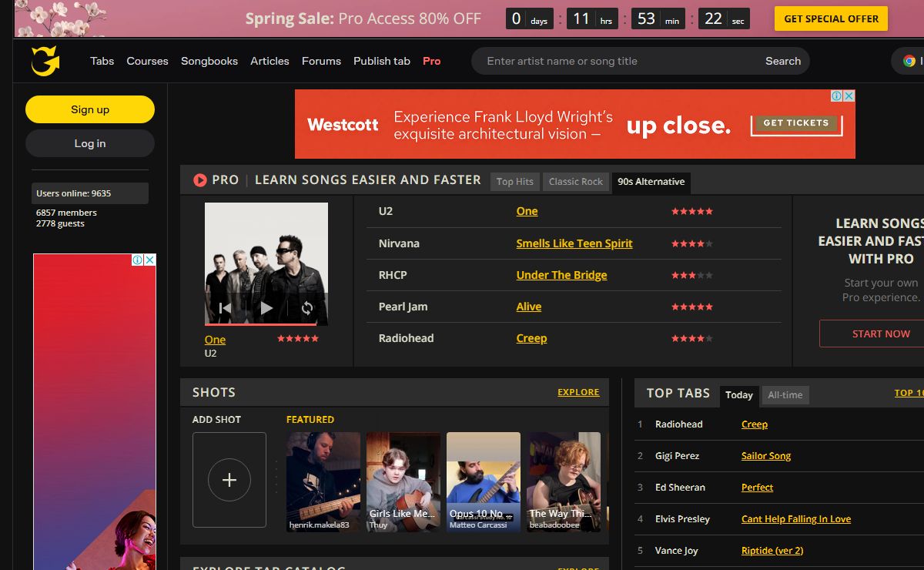Click FEATURED label in Shots
The image size is (924, 570).
310,420
